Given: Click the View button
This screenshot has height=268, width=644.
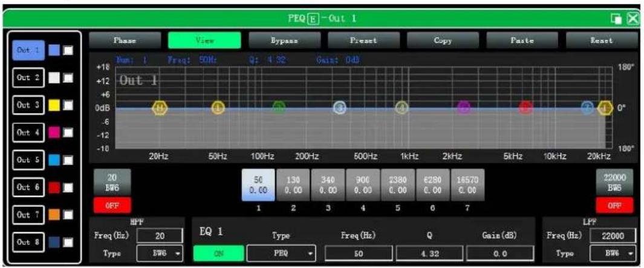Looking at the screenshot, I should (x=204, y=41).
